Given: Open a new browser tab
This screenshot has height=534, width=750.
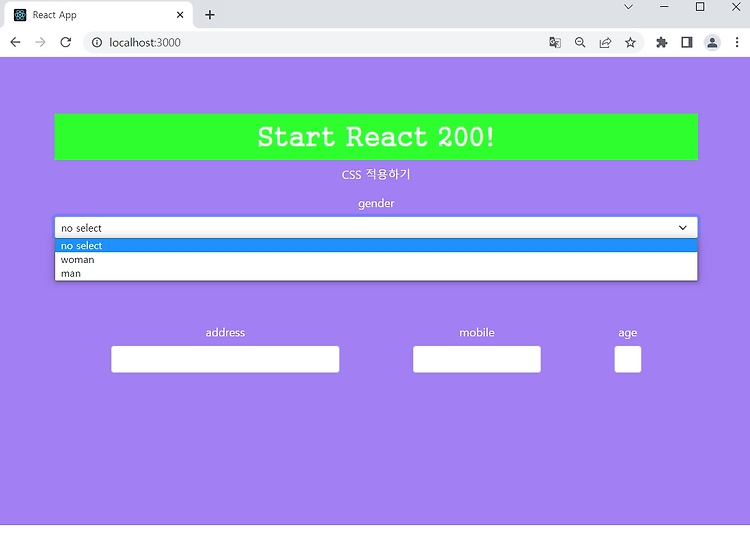Looking at the screenshot, I should coord(210,15).
